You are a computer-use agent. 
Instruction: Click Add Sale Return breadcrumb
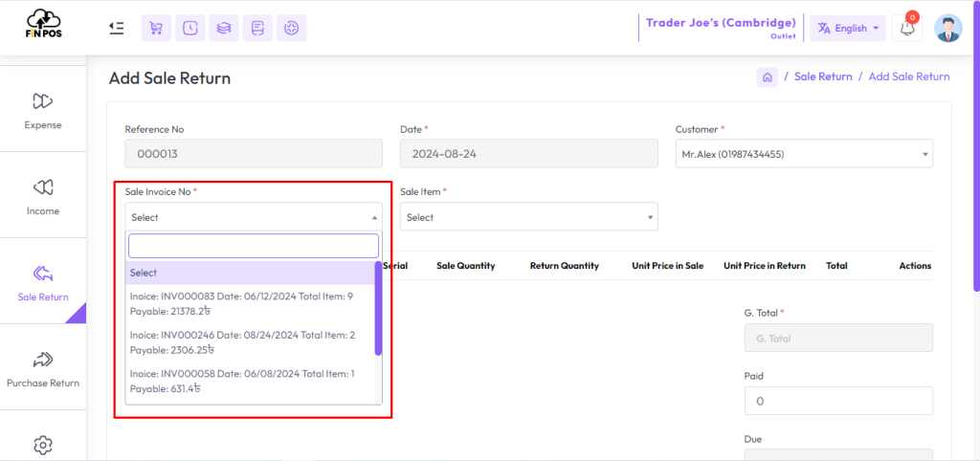tap(909, 77)
